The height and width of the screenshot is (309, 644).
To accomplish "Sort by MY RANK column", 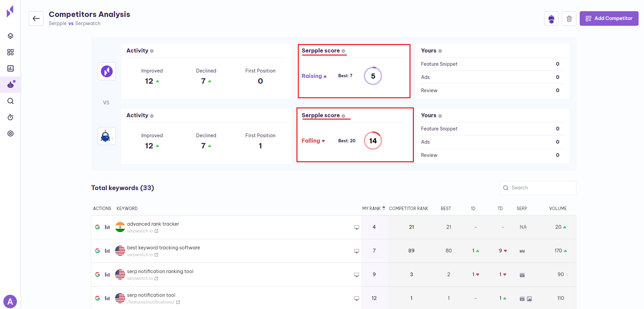I will tap(374, 208).
